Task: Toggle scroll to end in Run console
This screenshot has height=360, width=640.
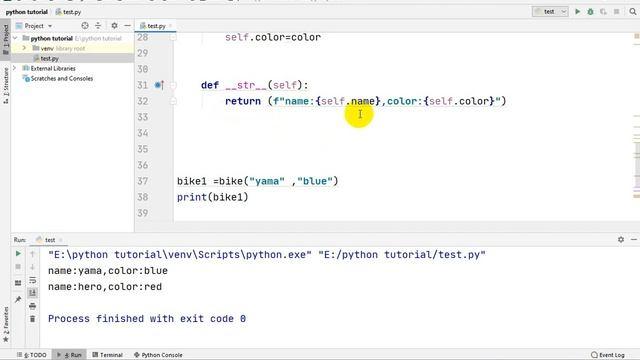Action: tap(33, 293)
